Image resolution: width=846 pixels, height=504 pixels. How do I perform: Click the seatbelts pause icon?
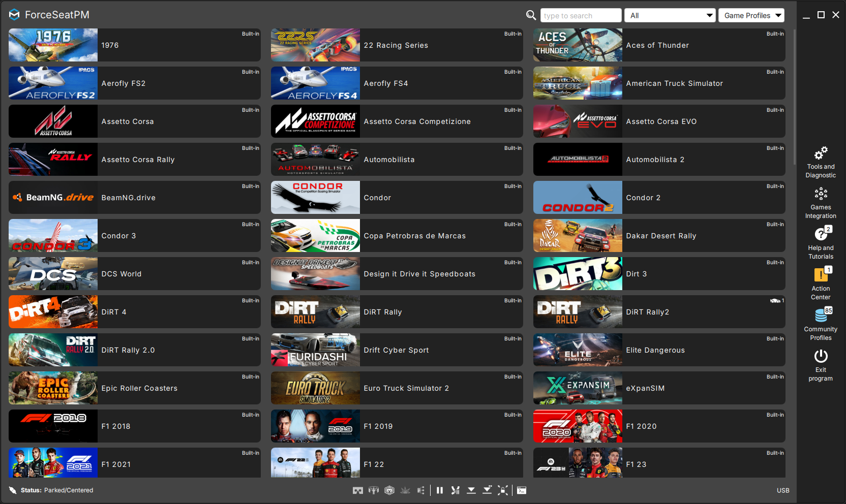click(456, 490)
